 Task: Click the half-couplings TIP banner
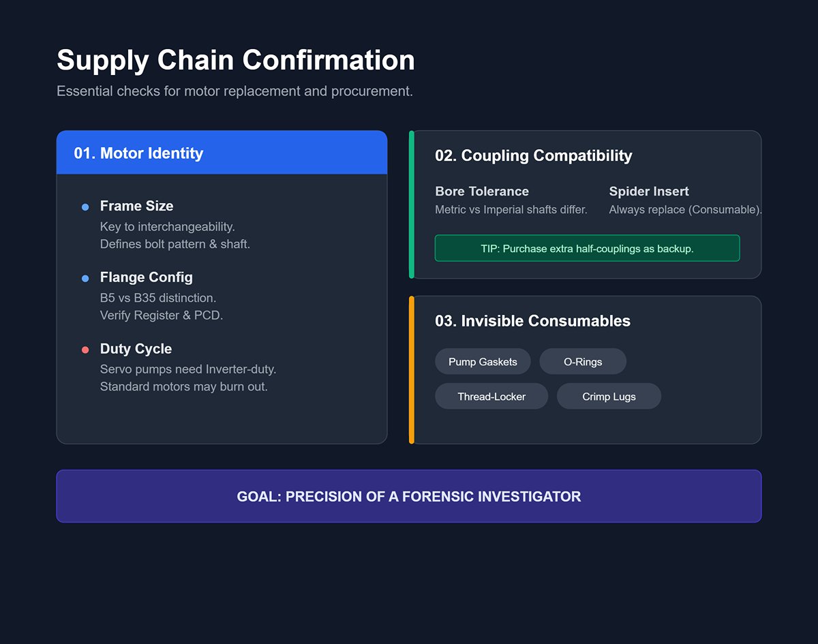click(587, 249)
